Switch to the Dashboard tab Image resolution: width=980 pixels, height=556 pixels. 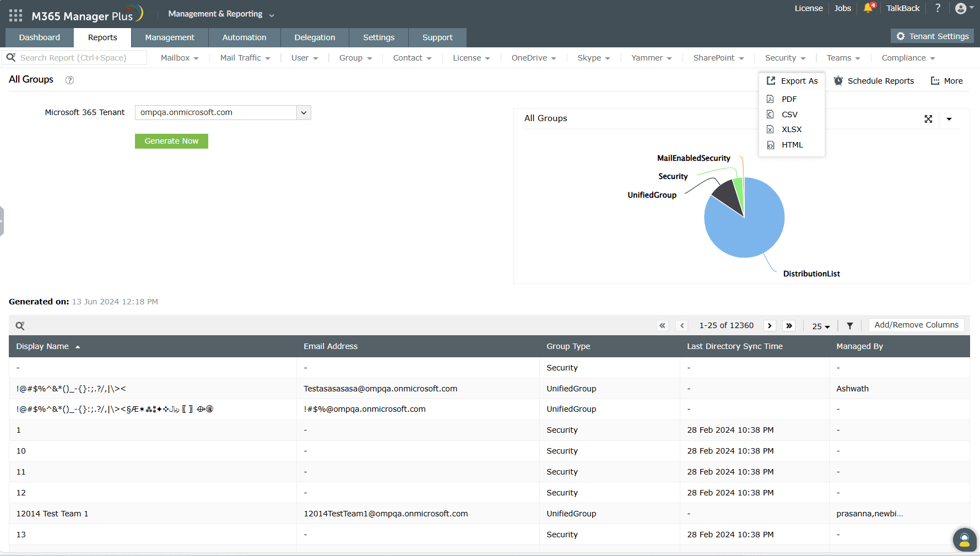click(x=40, y=37)
